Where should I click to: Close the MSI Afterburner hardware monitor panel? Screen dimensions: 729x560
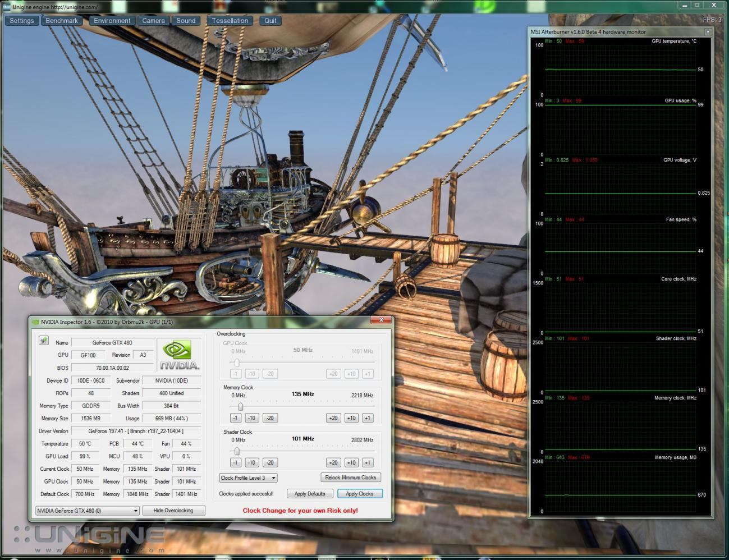(x=708, y=32)
